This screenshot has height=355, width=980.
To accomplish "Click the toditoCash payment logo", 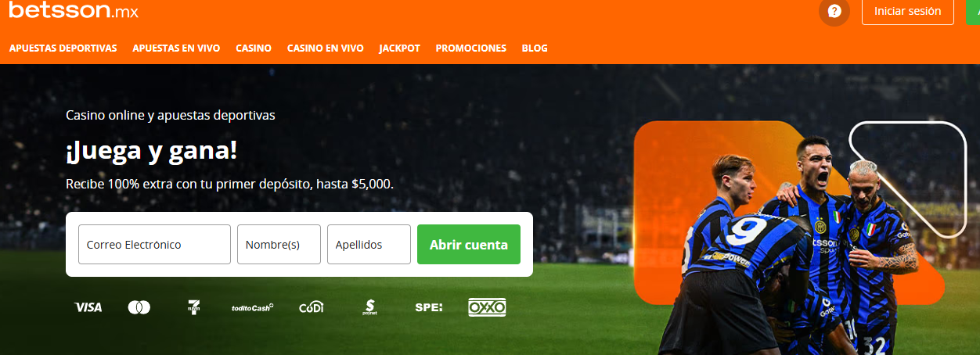I will pyautogui.click(x=252, y=307).
